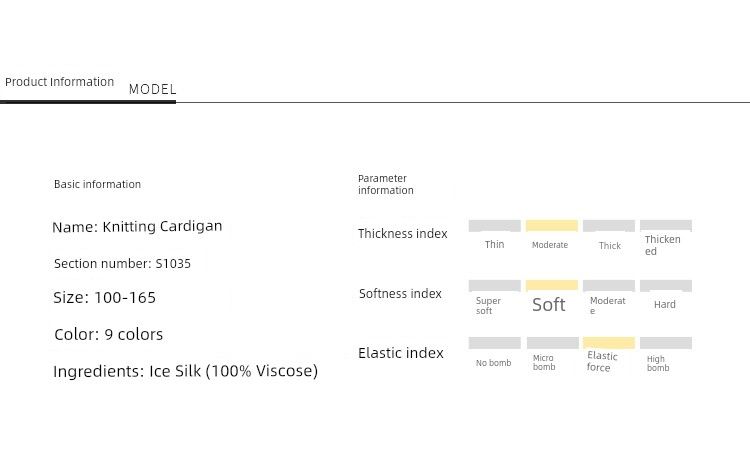The width and height of the screenshot is (750, 462).
Task: Click the Color: 9 colors line
Action: point(108,335)
